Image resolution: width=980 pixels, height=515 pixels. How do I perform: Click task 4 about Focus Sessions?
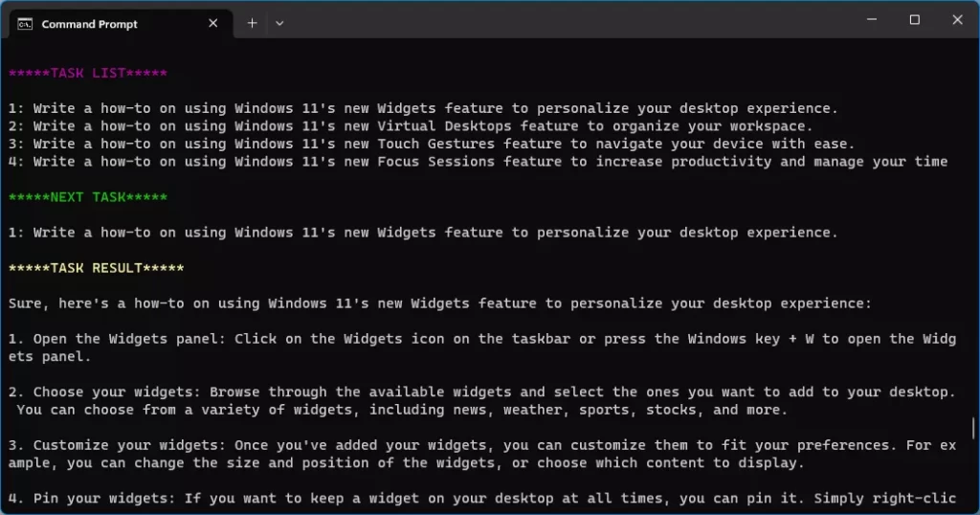(x=479, y=162)
